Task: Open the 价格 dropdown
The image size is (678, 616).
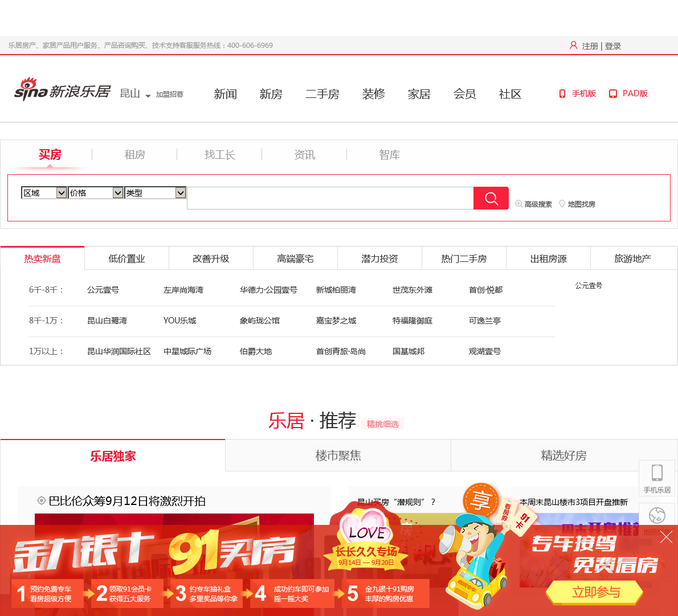Action: [96, 192]
